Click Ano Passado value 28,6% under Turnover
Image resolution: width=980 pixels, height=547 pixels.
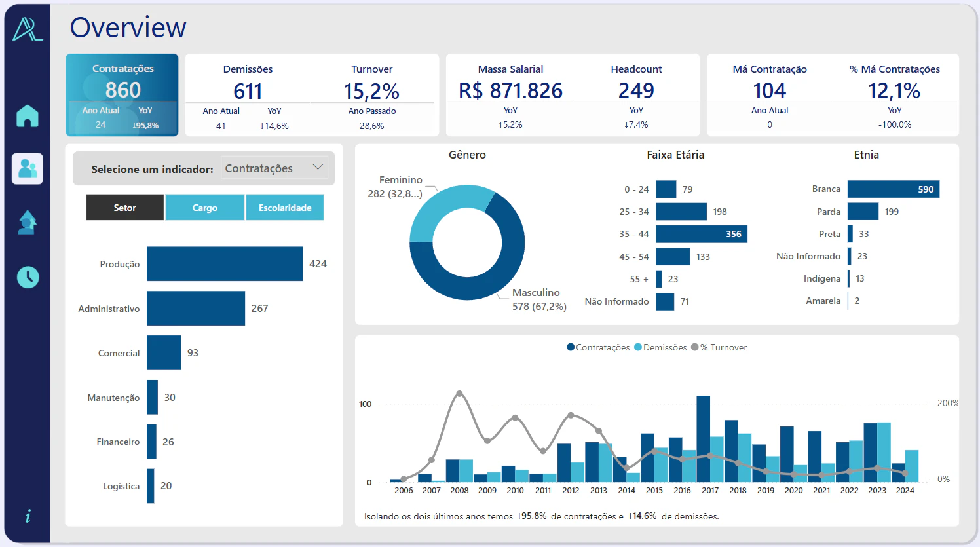[x=371, y=126]
